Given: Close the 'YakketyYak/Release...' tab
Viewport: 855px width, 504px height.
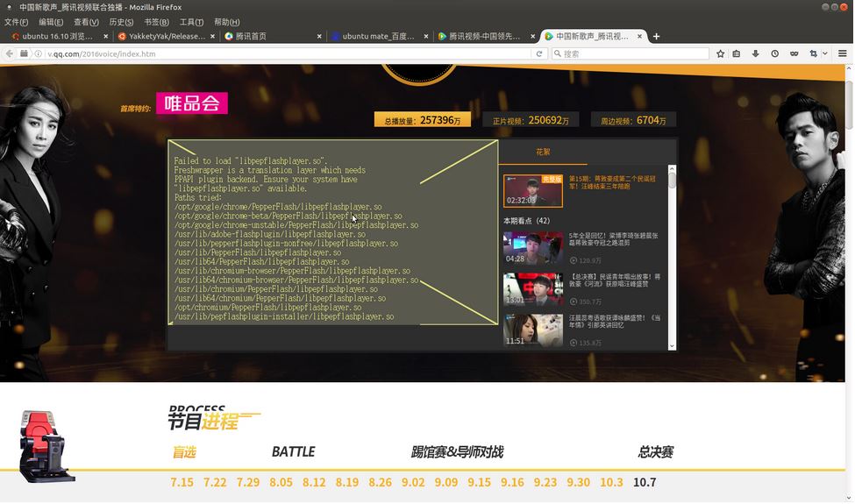Looking at the screenshot, I should [213, 37].
